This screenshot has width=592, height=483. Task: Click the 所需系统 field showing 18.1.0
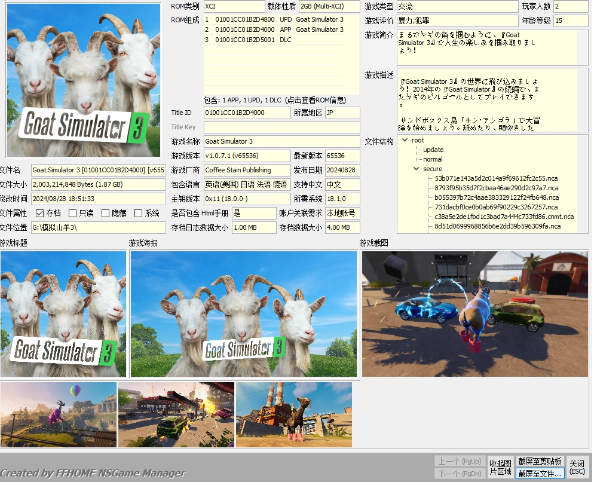tap(343, 199)
